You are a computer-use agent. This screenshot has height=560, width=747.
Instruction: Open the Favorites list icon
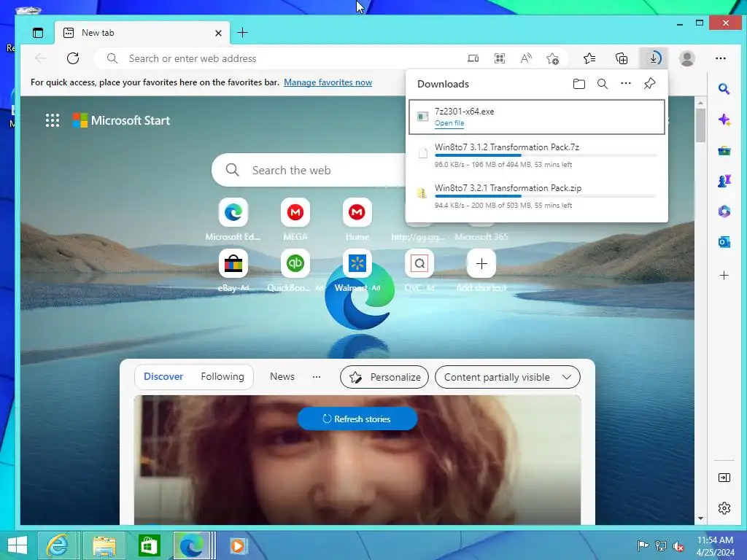(589, 58)
